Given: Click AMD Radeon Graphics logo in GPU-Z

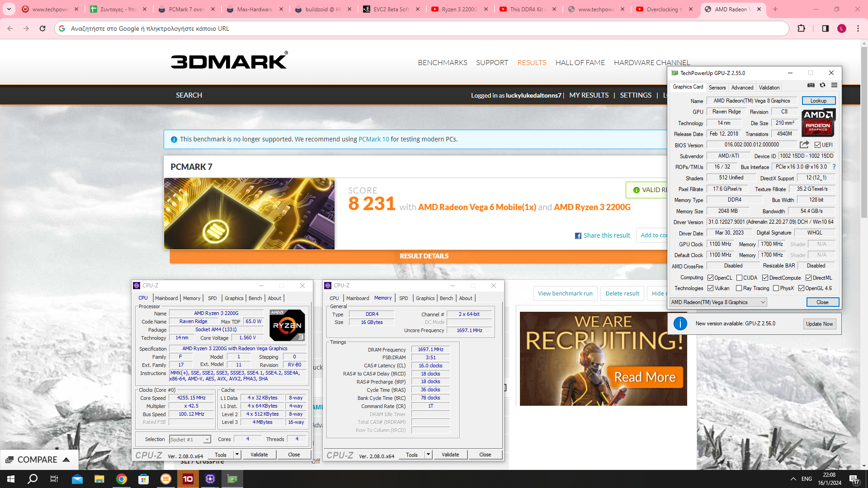Looking at the screenshot, I should click(x=818, y=122).
